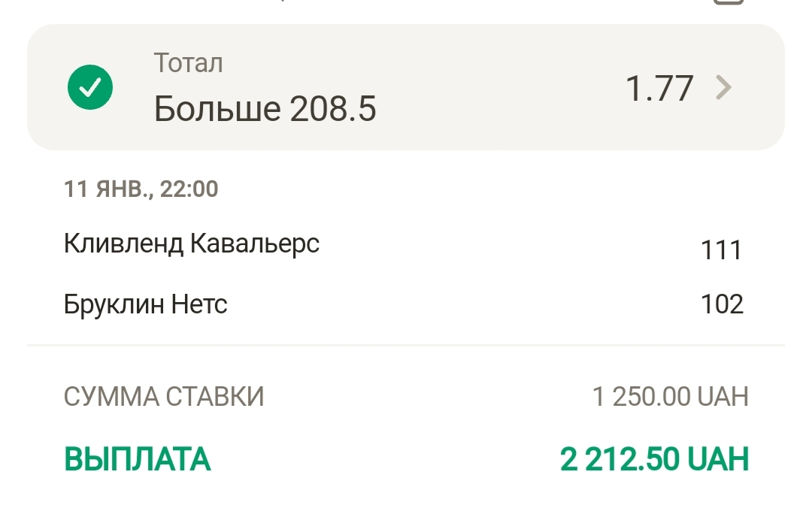
Task: Click the divider line under the scores
Action: pyautogui.click(x=406, y=346)
